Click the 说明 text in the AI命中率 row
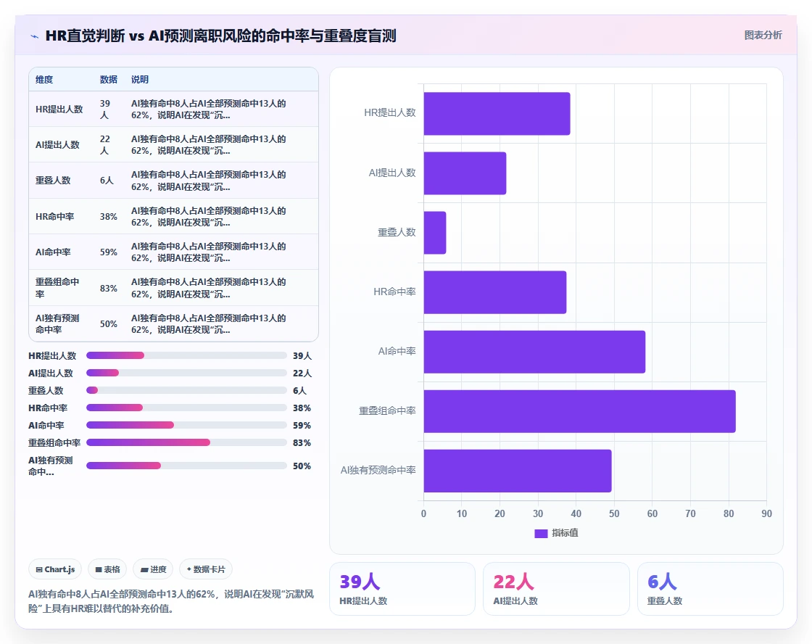The height and width of the screenshot is (644, 812). 209,252
